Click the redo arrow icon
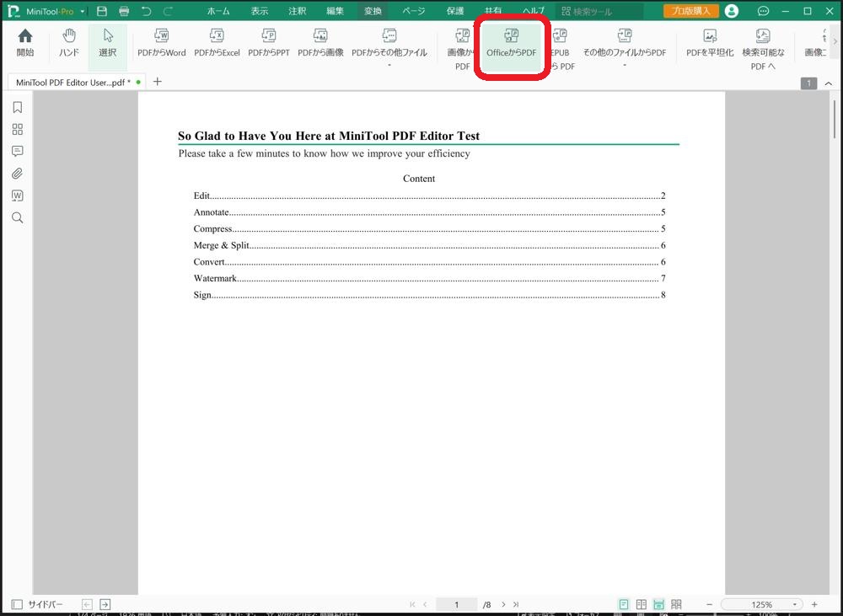This screenshot has width=843, height=616. pyautogui.click(x=169, y=11)
